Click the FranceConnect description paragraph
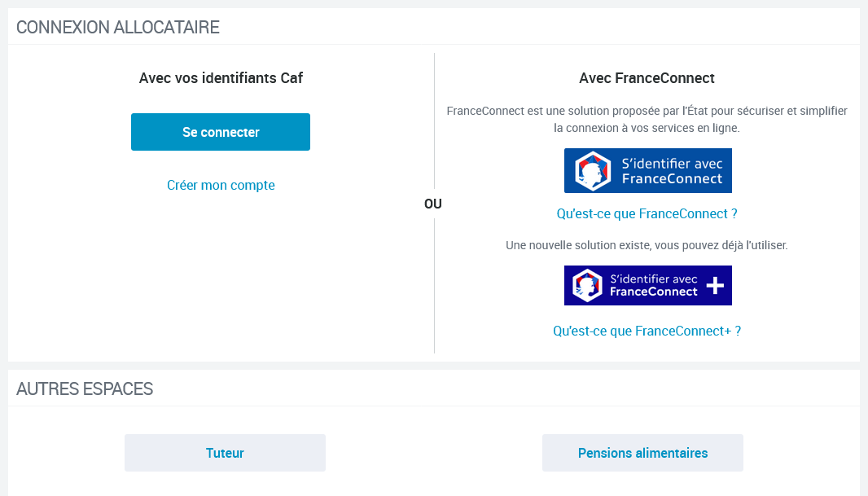 click(x=647, y=119)
